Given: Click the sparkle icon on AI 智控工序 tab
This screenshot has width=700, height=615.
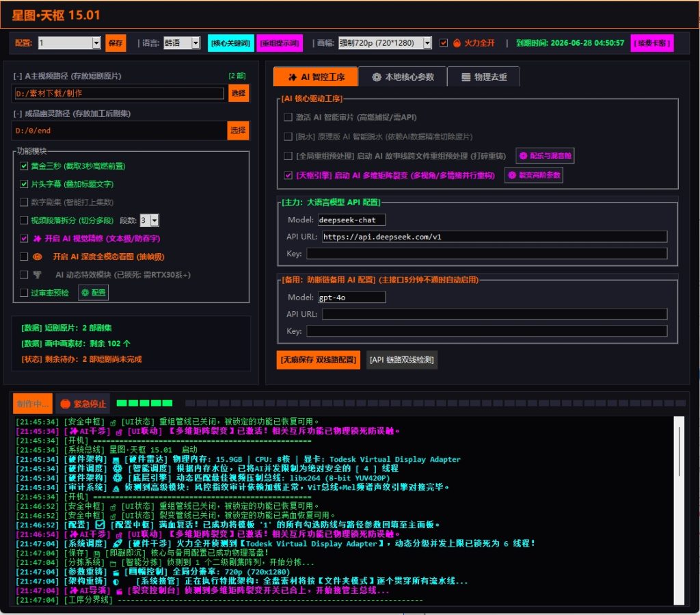Looking at the screenshot, I should 293,77.
